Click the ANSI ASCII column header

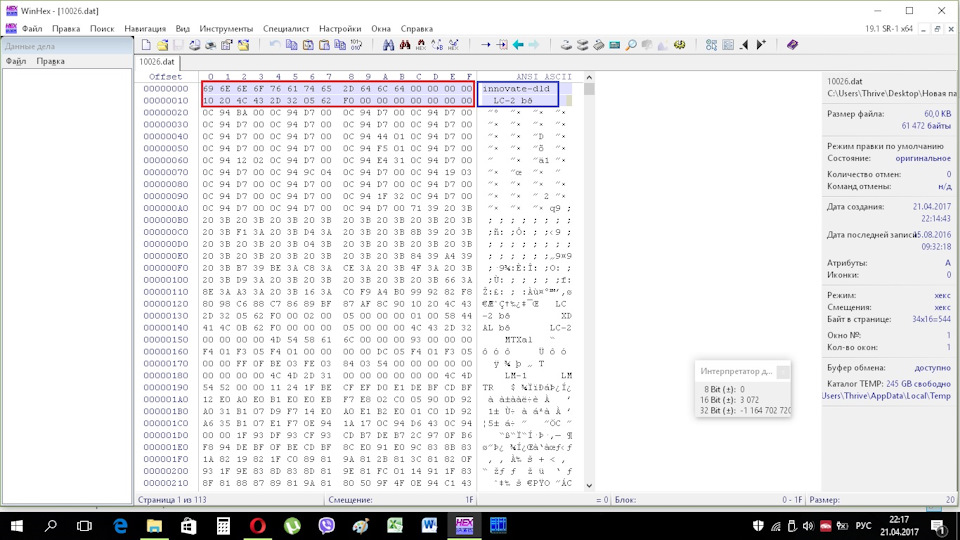544,77
